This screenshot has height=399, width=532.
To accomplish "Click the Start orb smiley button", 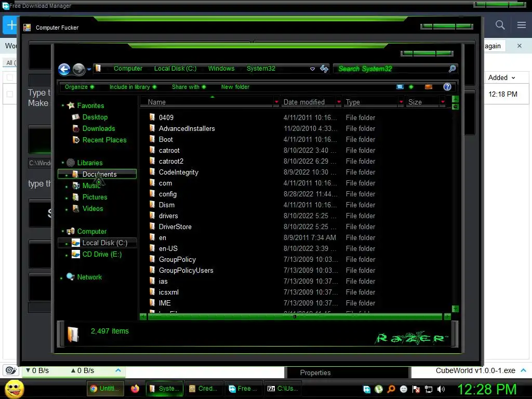I will (14, 389).
